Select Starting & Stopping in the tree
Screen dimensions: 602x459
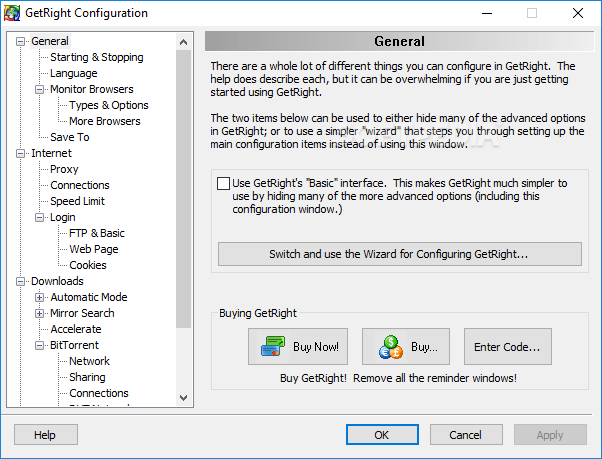pos(97,57)
